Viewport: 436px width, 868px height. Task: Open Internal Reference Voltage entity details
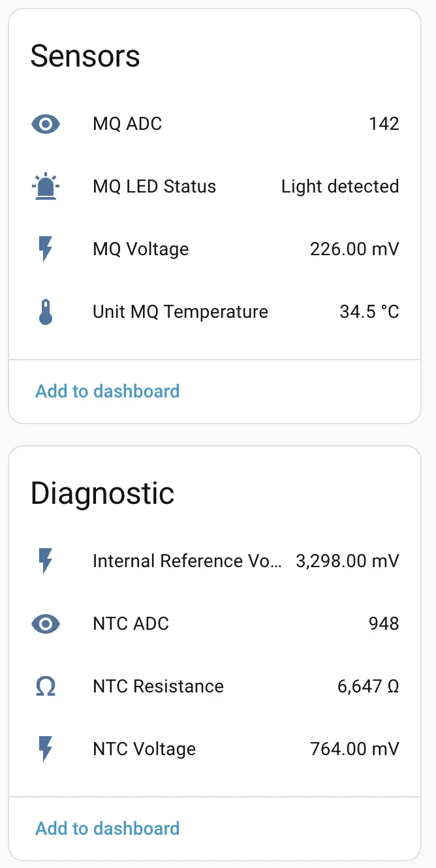point(187,561)
